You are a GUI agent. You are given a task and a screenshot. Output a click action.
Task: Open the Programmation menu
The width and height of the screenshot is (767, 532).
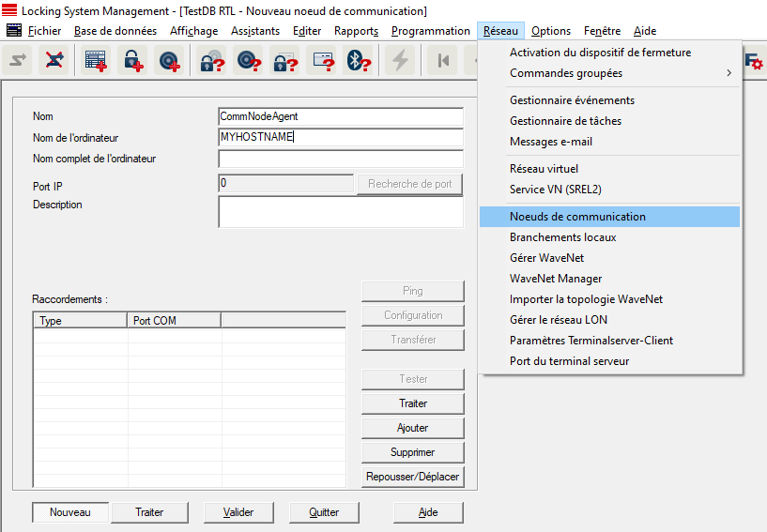(430, 31)
